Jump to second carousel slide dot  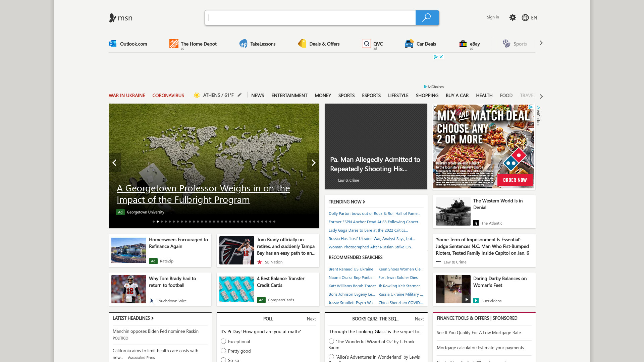click(x=158, y=222)
